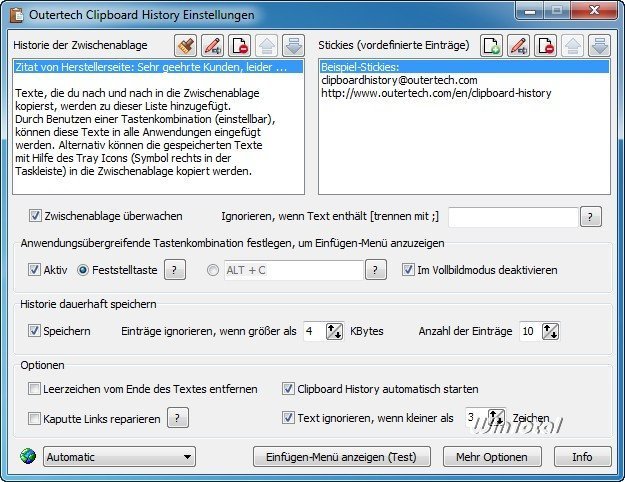The height and width of the screenshot is (482, 625).
Task: Select the ALT + C hotkey radio button
Action: [x=213, y=270]
